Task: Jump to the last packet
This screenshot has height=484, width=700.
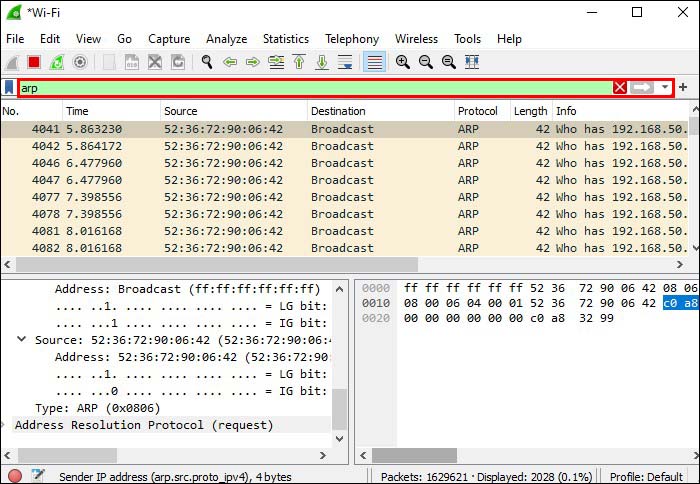Action: click(x=322, y=62)
